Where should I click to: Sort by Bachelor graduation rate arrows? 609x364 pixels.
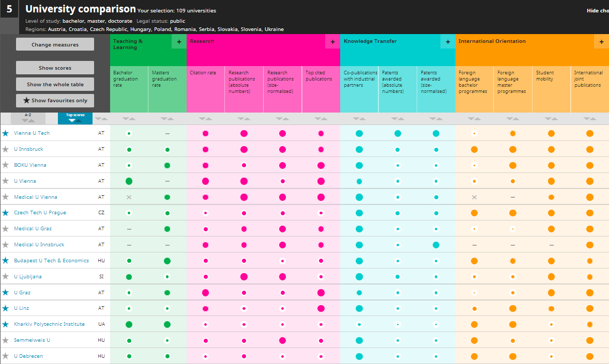point(129,119)
